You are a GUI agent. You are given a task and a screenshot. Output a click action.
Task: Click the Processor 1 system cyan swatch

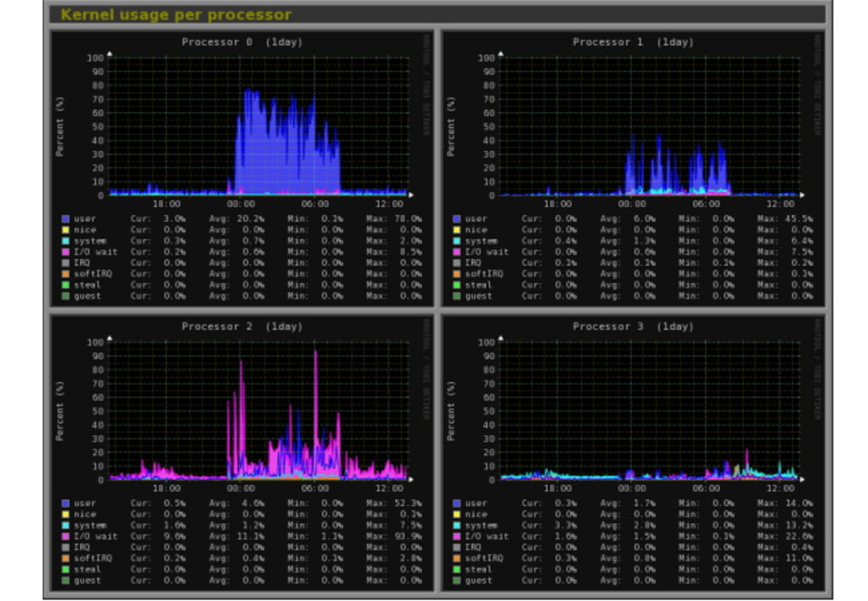[x=457, y=241]
